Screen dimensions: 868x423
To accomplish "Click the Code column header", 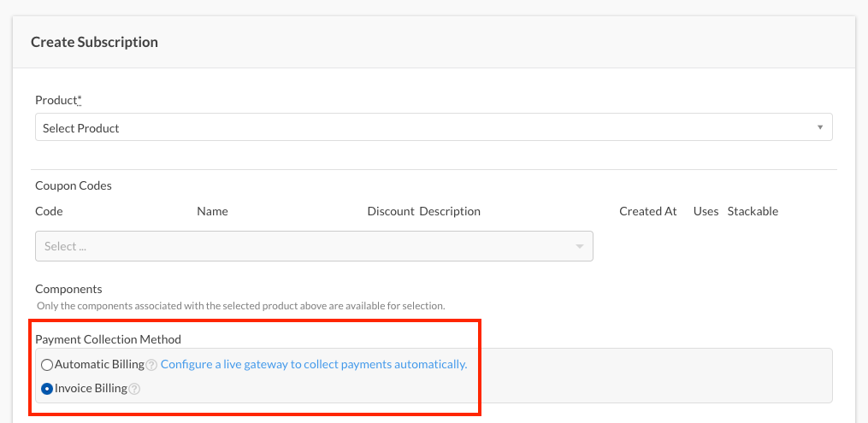I will tap(49, 211).
